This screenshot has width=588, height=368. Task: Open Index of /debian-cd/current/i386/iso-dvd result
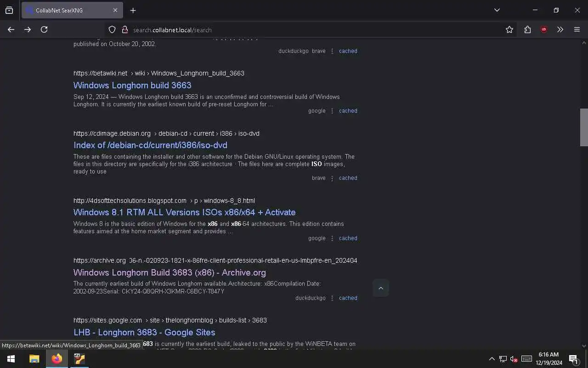[x=150, y=145]
